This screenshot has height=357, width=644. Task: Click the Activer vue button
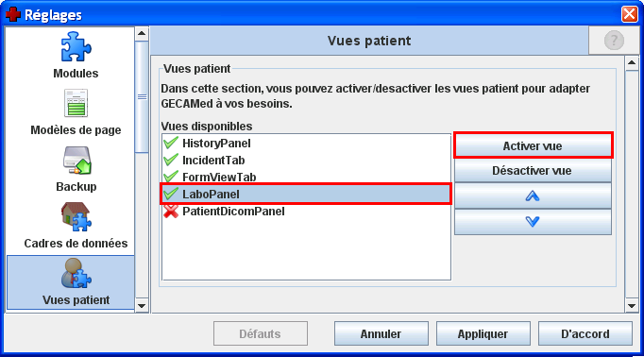point(533,145)
